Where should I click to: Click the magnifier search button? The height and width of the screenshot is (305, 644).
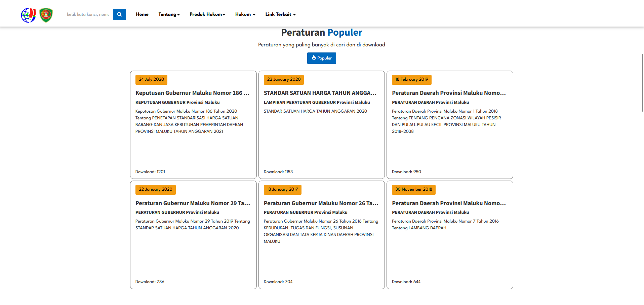pyautogui.click(x=119, y=14)
